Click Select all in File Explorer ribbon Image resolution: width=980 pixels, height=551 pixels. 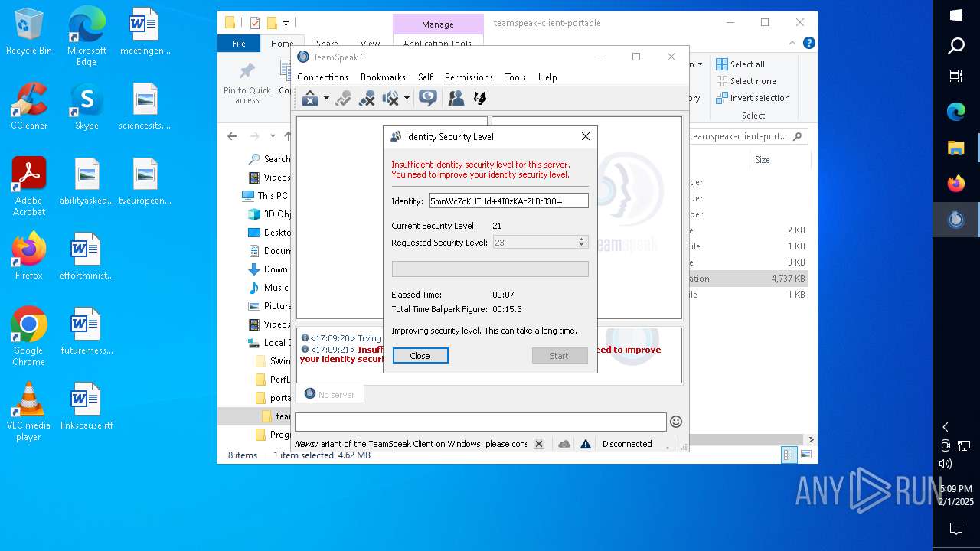coord(740,64)
